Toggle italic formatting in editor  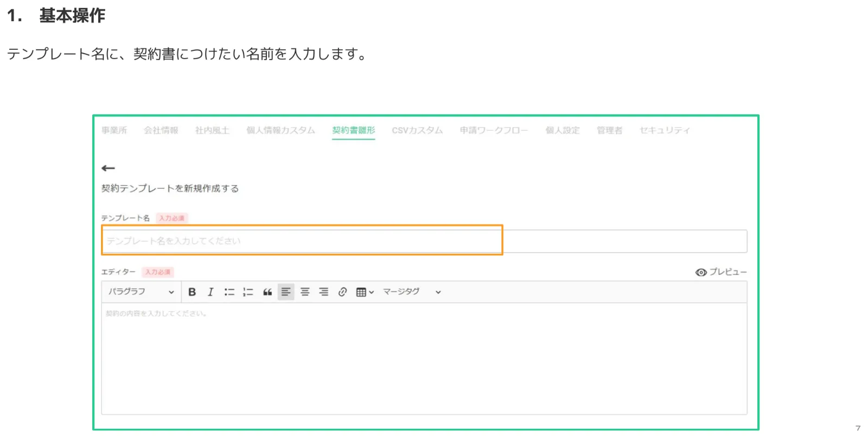coord(210,292)
